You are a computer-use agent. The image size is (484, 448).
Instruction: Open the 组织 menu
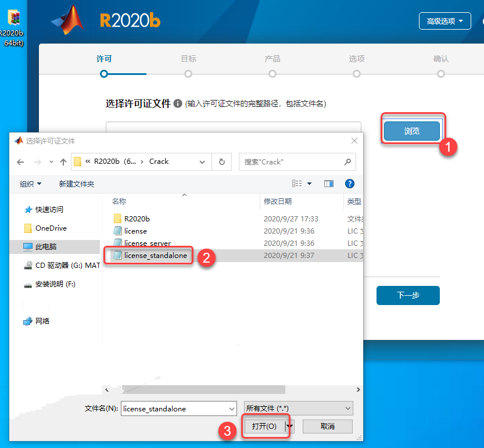[x=30, y=184]
